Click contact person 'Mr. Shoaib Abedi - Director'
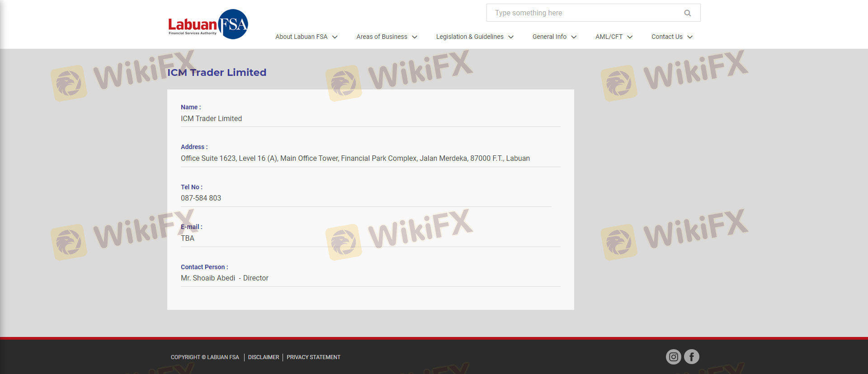This screenshot has height=374, width=868. pyautogui.click(x=225, y=278)
